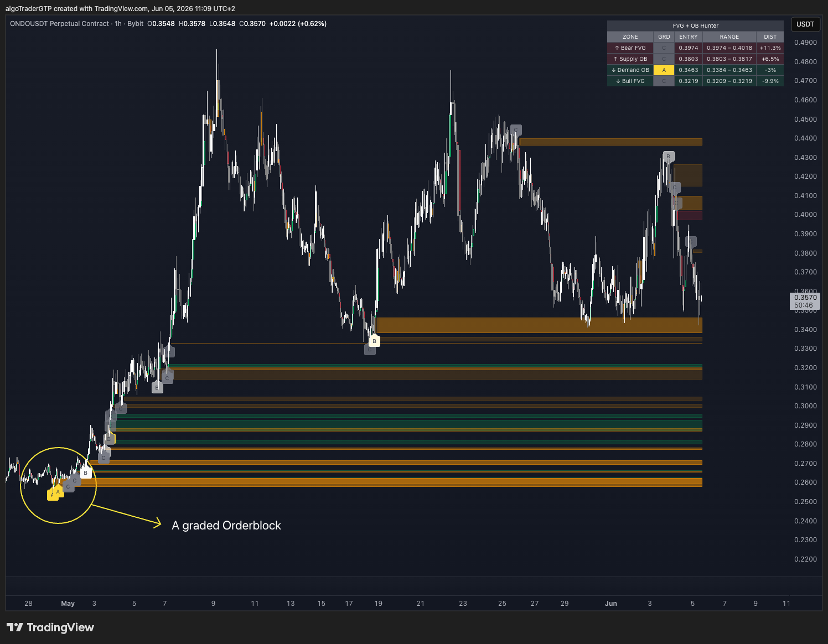The width and height of the screenshot is (828, 644).
Task: Click the high price value H0.3578
Action: [x=192, y=24]
